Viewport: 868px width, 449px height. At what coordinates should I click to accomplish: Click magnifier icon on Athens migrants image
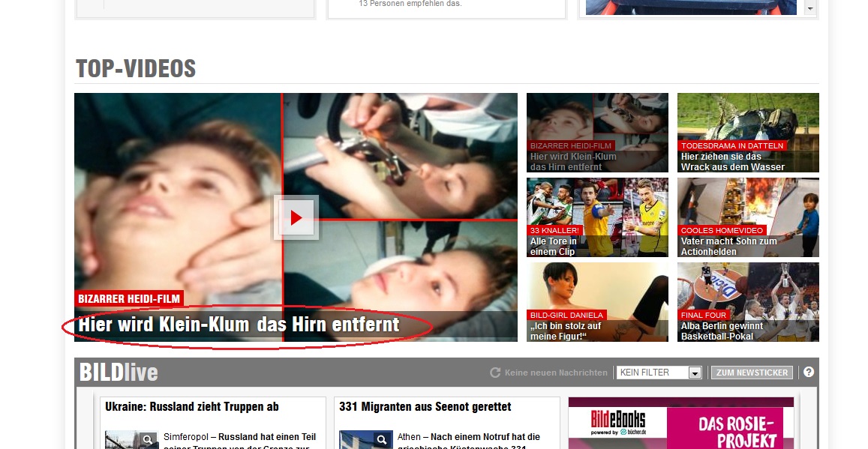[x=382, y=440]
